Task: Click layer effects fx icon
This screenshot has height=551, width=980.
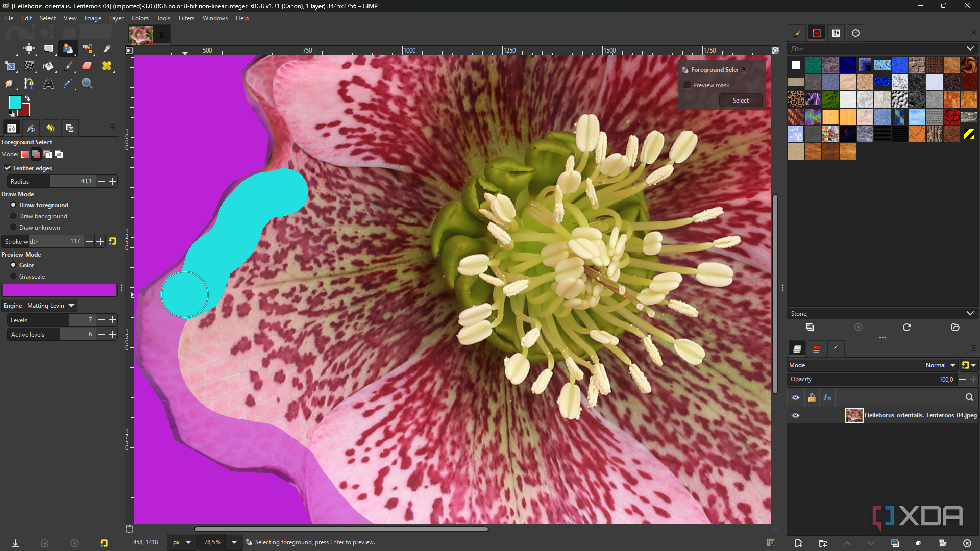Action: (827, 397)
